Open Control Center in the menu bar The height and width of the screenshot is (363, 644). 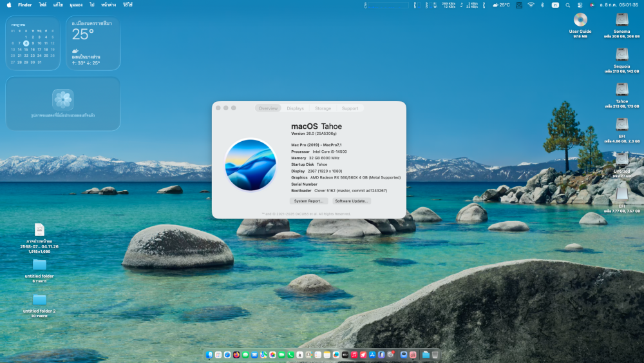click(x=580, y=5)
